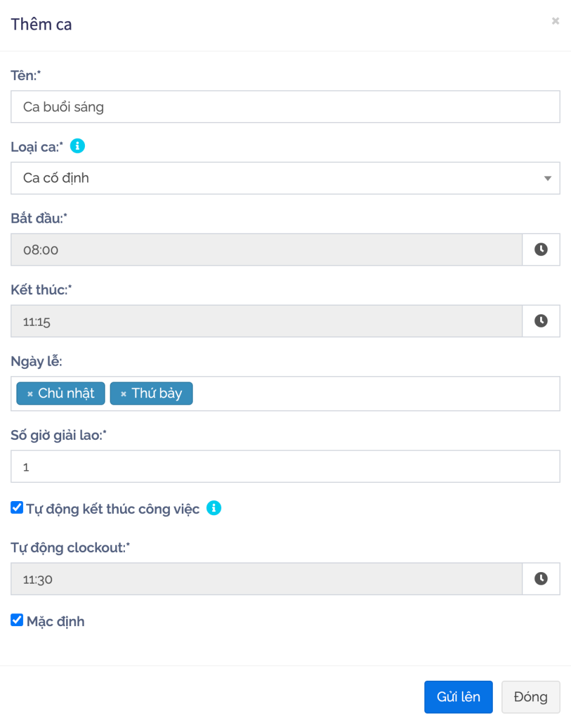Remove the Thứ bảy tag
This screenshot has width=571, height=728.
(124, 394)
